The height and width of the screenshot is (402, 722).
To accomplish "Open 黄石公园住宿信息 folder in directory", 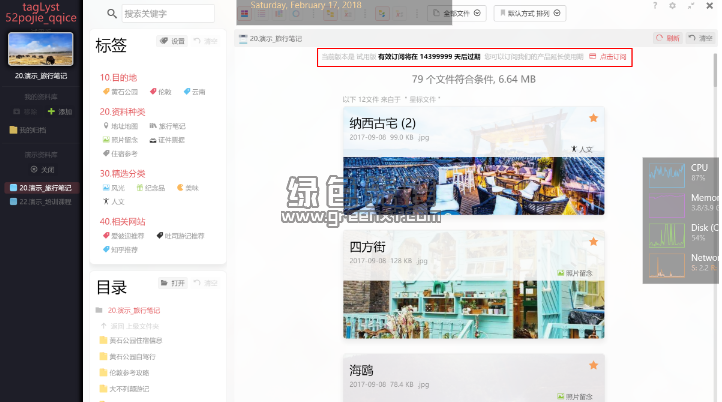I will click(131, 341).
